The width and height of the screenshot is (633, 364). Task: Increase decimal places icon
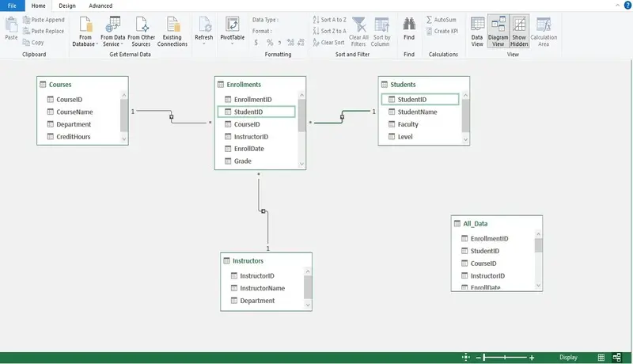pos(290,43)
